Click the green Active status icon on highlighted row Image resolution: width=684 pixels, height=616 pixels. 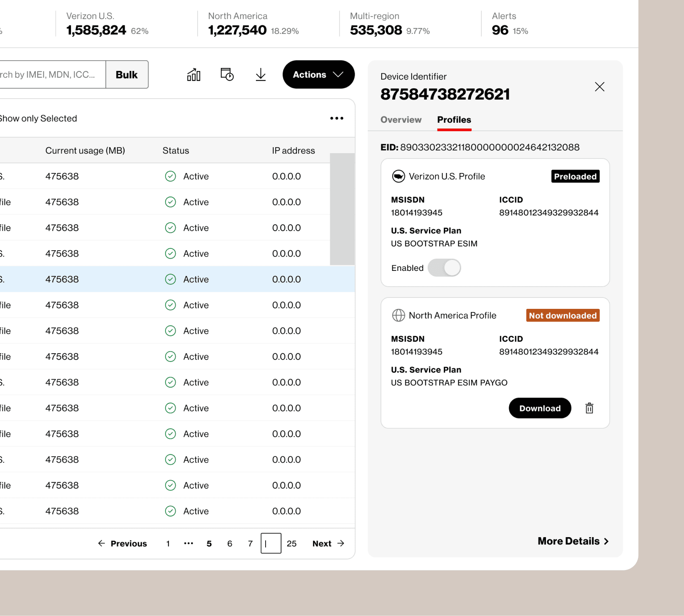pos(170,279)
